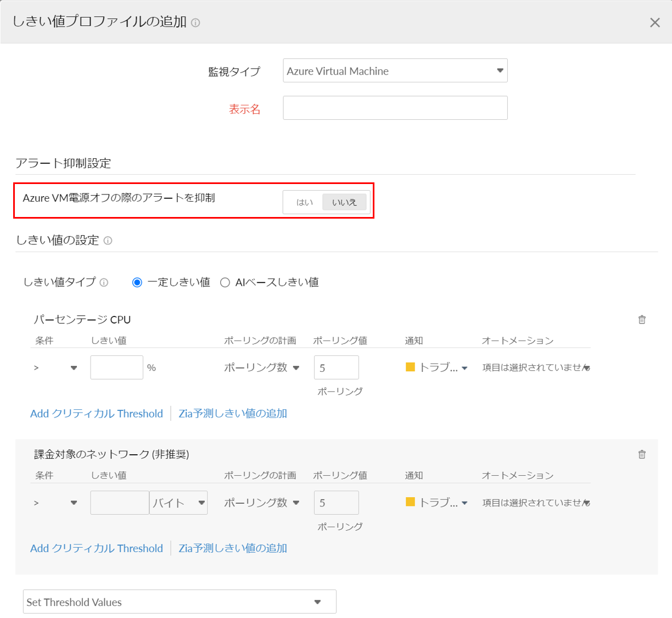Screen dimensions: 672x618
Task: Remove the 課金対象のネットワーク threshold section
Action: point(641,454)
